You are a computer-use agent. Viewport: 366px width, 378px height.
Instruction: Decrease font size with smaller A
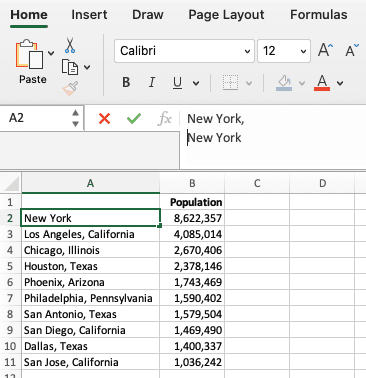coord(352,51)
